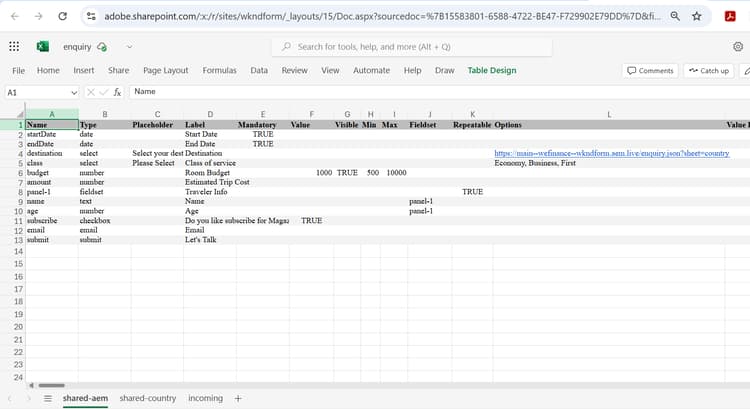Open the View tab
Screen dimensions: 750x409
tap(330, 70)
